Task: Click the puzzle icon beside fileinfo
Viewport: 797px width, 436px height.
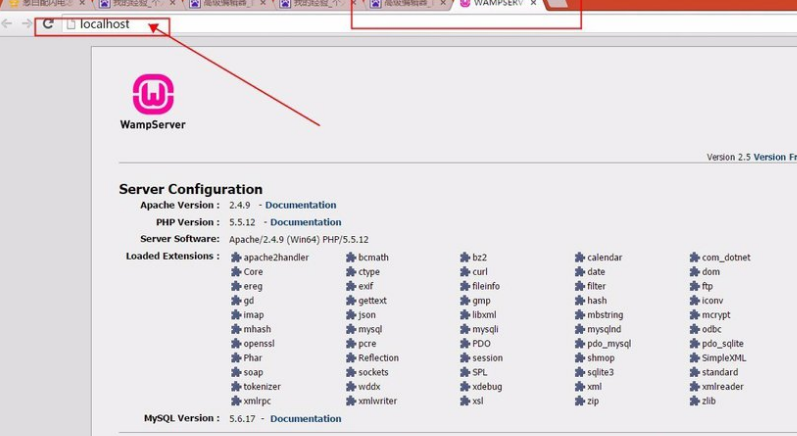Action: coord(465,286)
